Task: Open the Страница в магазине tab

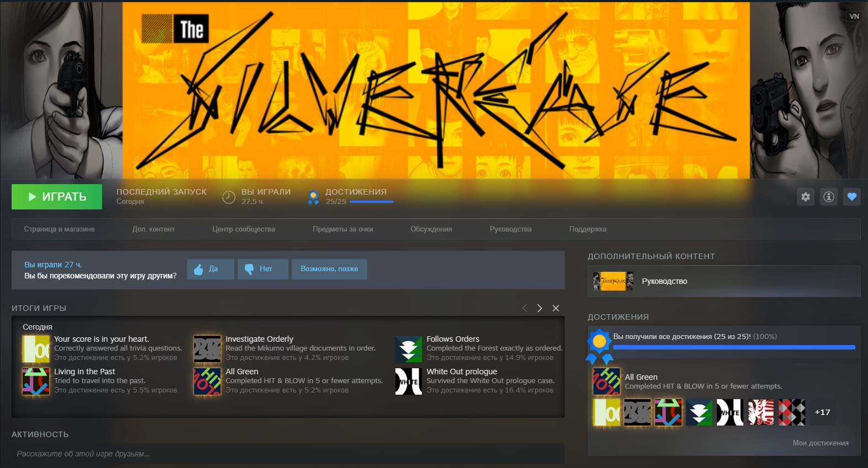Action: [x=59, y=229]
